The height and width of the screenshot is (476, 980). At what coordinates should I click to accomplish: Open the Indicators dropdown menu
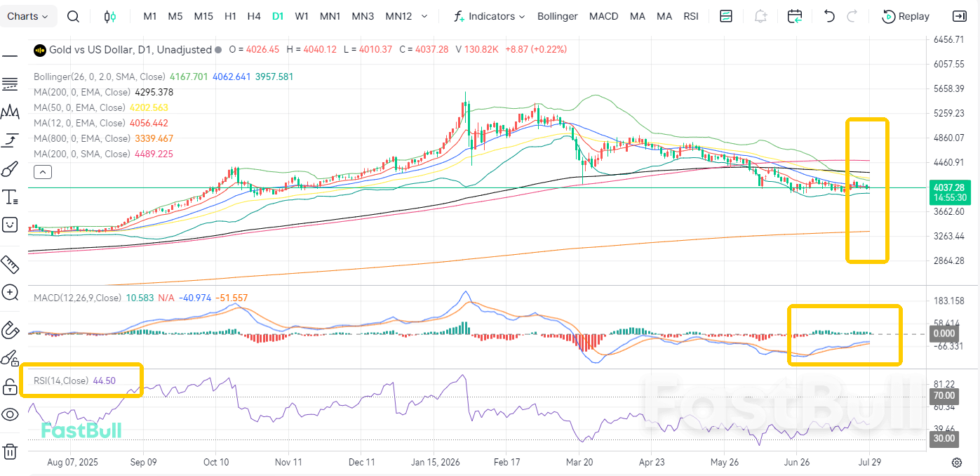click(490, 16)
